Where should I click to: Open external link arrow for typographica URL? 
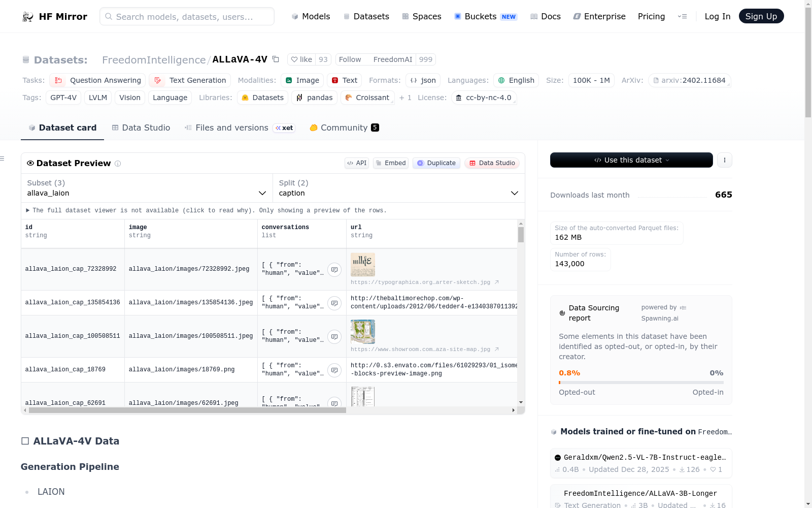[497, 282]
